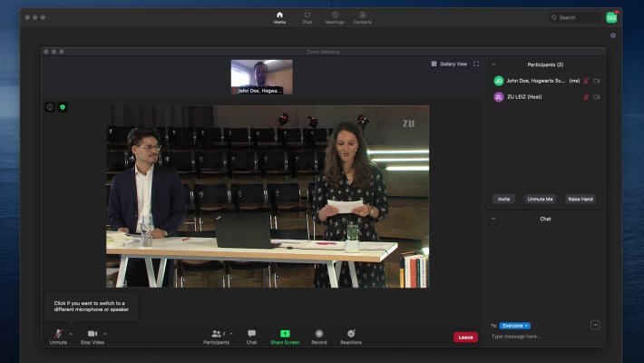
Task: Open Reactions menu
Action: coord(351,337)
